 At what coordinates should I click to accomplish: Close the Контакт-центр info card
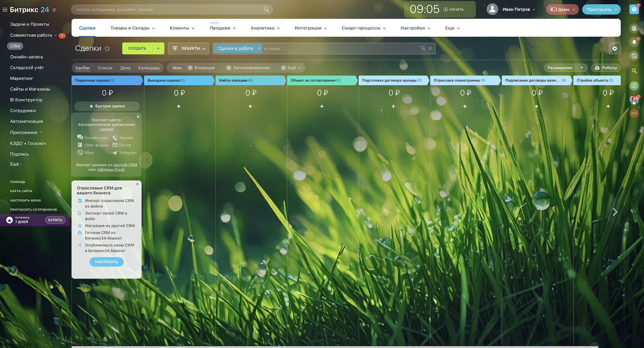(138, 117)
